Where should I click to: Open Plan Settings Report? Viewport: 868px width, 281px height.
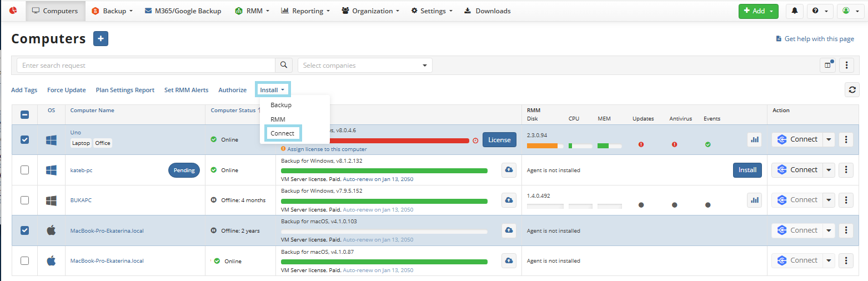coord(125,90)
